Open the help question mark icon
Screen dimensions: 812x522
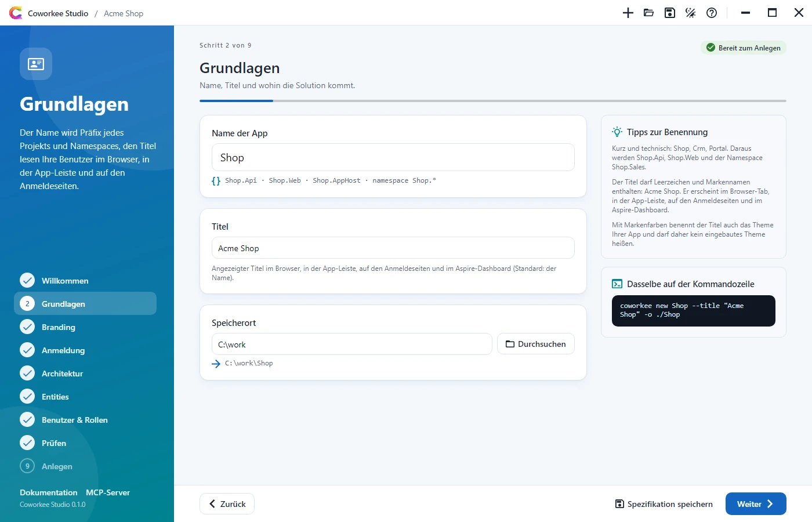pyautogui.click(x=712, y=13)
